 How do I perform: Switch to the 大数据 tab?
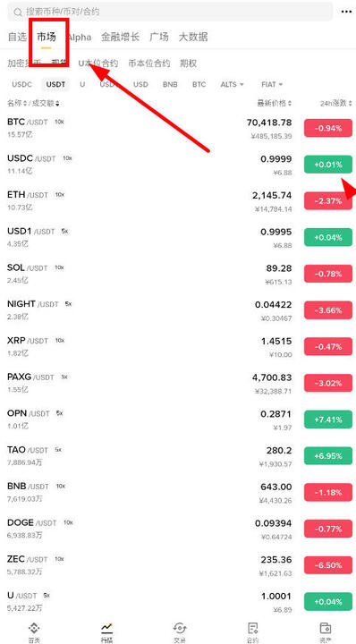click(193, 37)
